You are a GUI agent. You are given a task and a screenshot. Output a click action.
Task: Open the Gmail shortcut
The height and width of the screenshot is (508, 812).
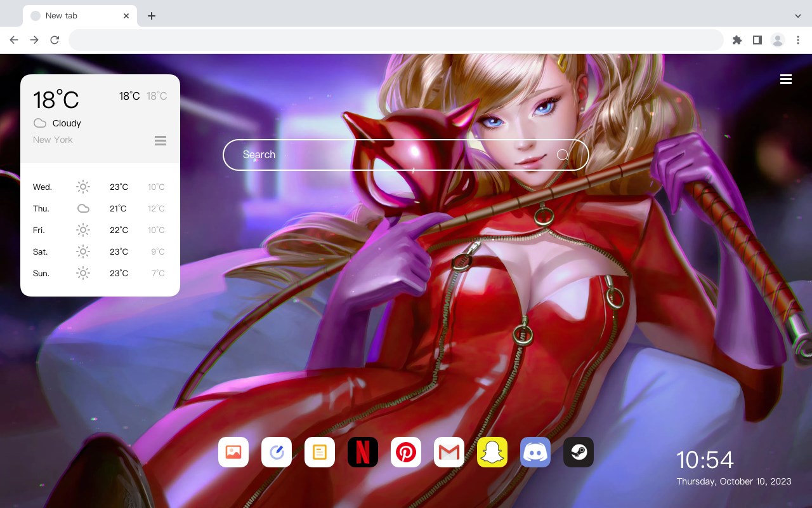pos(449,452)
